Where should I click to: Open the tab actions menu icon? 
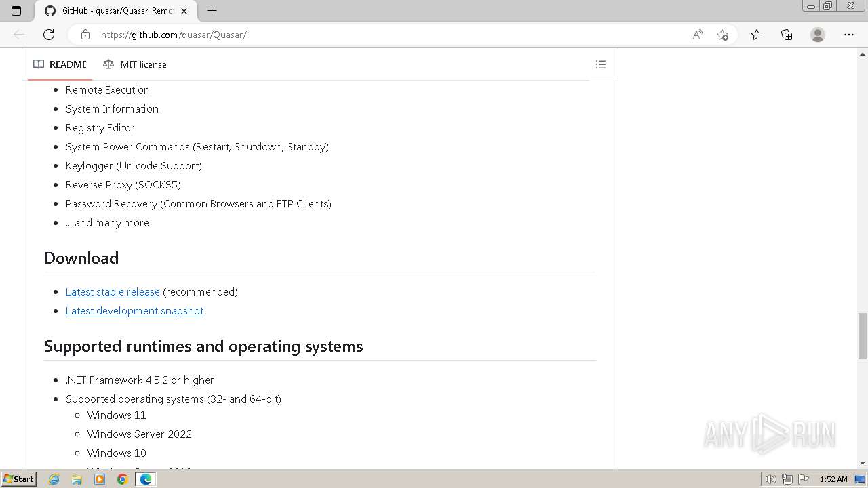click(x=16, y=11)
